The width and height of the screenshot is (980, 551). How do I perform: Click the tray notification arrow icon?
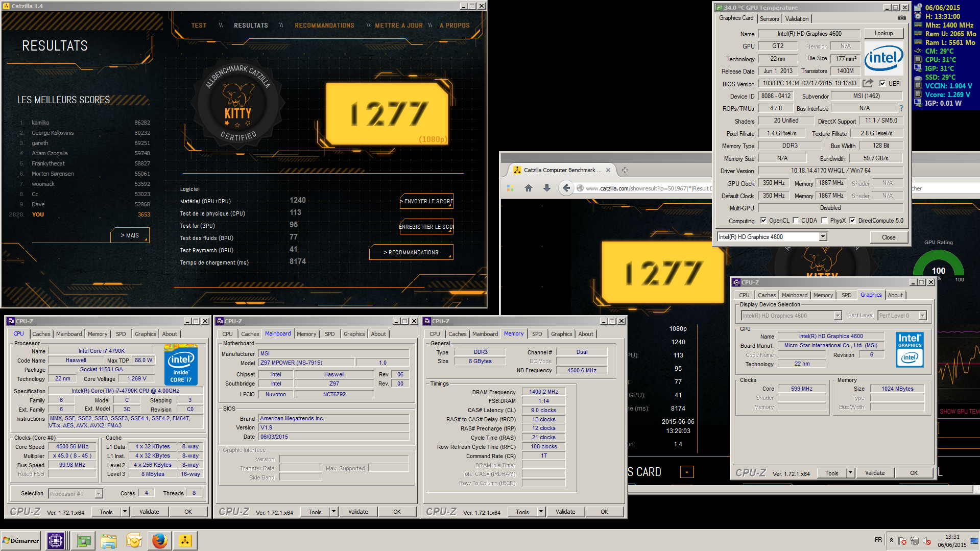click(891, 540)
